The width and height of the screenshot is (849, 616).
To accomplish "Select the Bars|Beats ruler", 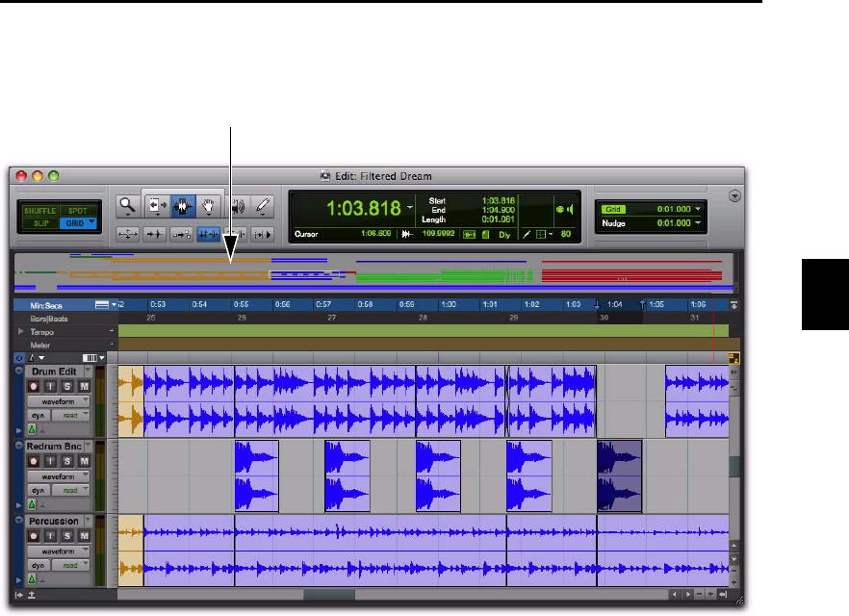I will [x=48, y=317].
